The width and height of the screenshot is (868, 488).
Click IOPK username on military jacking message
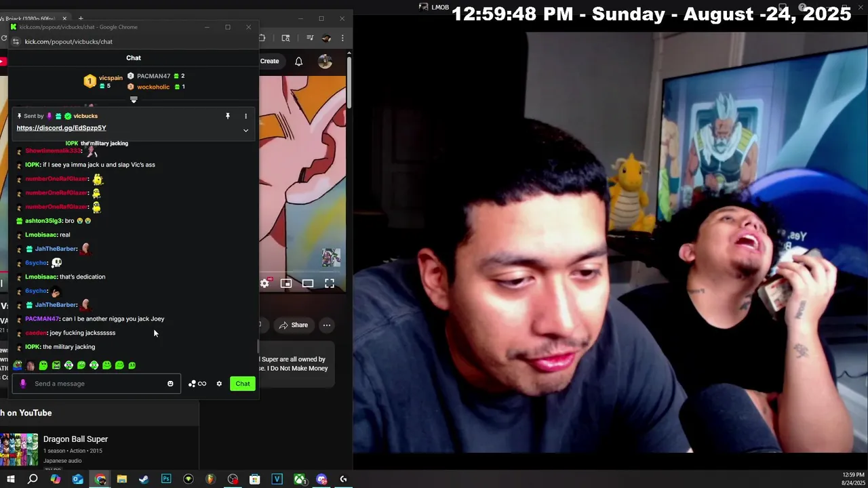[33, 347]
